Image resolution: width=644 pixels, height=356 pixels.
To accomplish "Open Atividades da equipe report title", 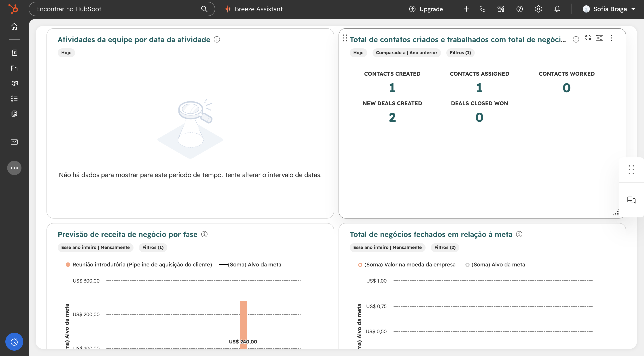I will [134, 39].
